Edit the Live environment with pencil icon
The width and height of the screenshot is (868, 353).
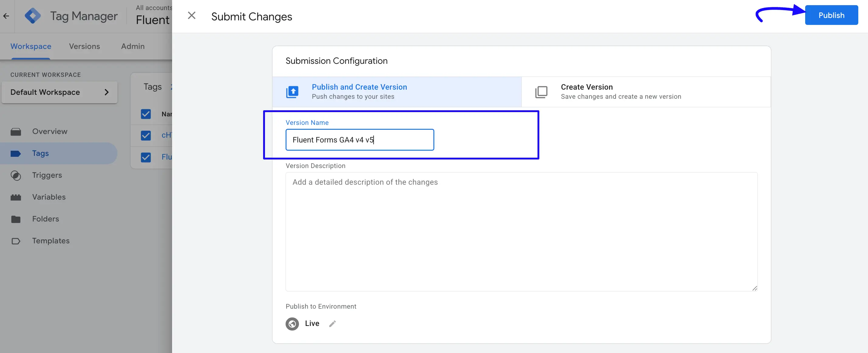click(332, 324)
